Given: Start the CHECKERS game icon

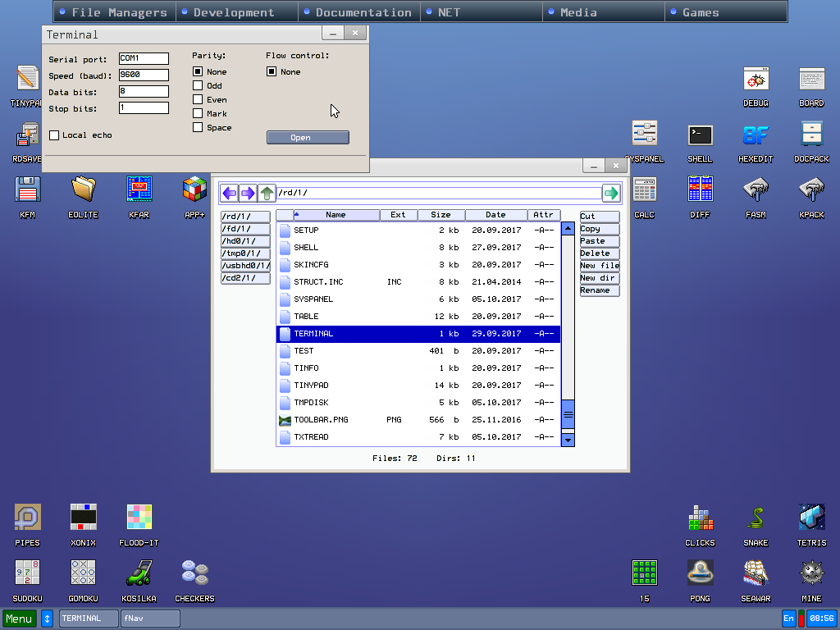Looking at the screenshot, I should coord(194,573).
